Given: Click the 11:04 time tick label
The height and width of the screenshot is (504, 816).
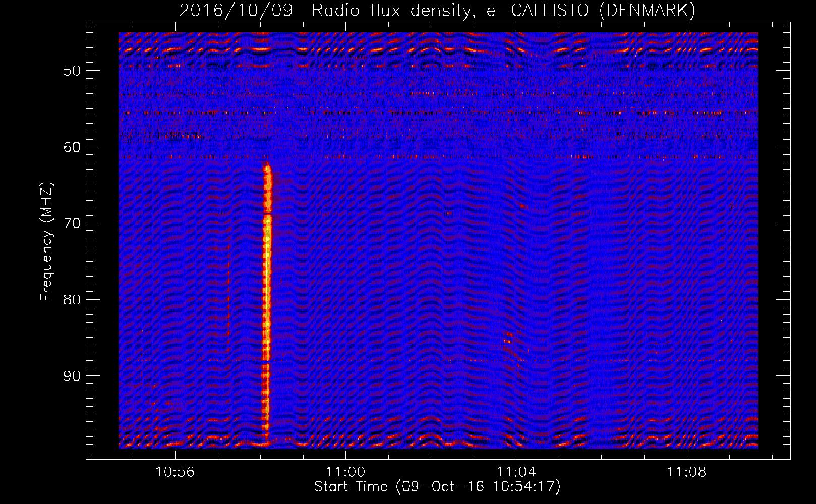Looking at the screenshot, I should (x=516, y=472).
